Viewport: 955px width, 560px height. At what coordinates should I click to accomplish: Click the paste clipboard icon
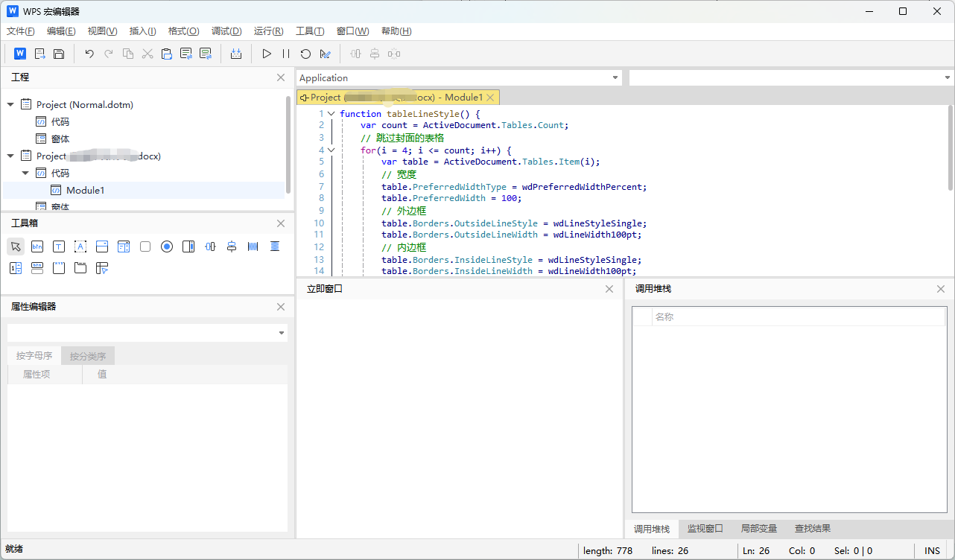(x=167, y=54)
